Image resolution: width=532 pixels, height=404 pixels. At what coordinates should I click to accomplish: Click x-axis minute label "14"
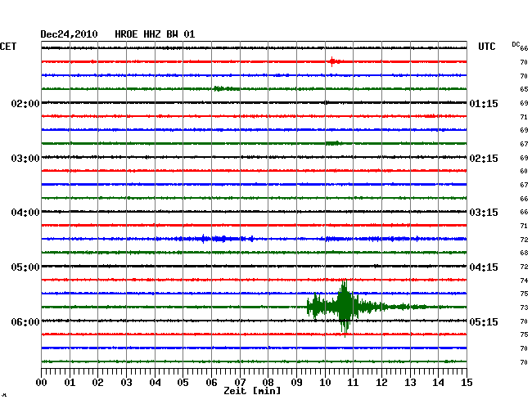(x=438, y=383)
